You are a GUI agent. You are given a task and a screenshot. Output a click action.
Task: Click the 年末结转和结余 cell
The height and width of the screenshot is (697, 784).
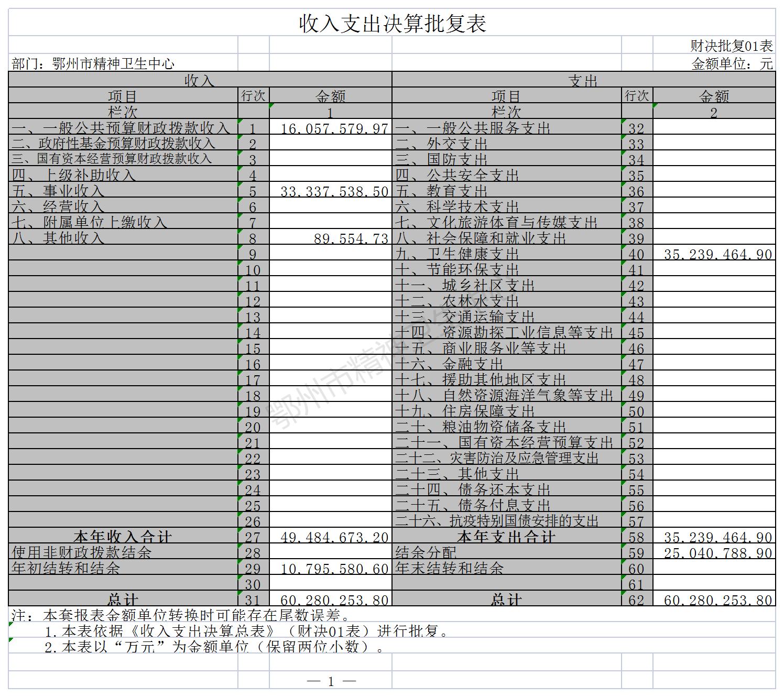pos(507,568)
